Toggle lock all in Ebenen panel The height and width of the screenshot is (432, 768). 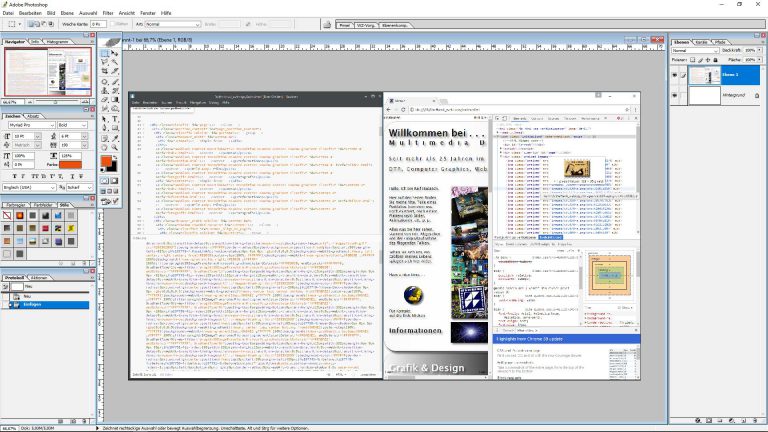[x=715, y=60]
